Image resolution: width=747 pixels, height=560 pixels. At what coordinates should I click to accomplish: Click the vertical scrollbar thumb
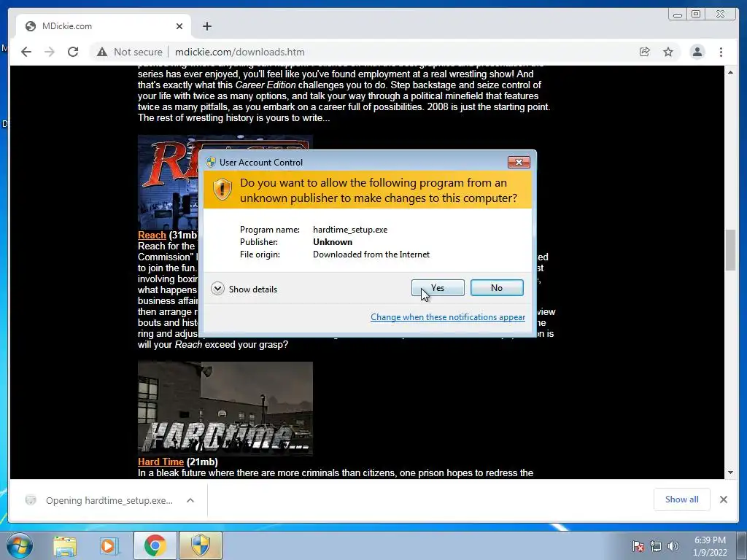tap(730, 250)
